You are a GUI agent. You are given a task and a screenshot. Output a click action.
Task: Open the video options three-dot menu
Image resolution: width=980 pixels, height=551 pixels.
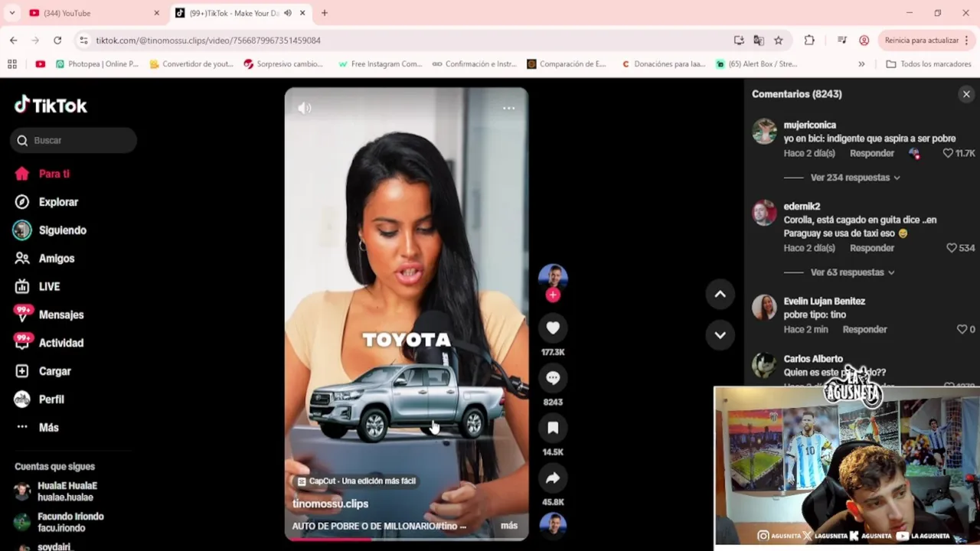click(x=508, y=108)
